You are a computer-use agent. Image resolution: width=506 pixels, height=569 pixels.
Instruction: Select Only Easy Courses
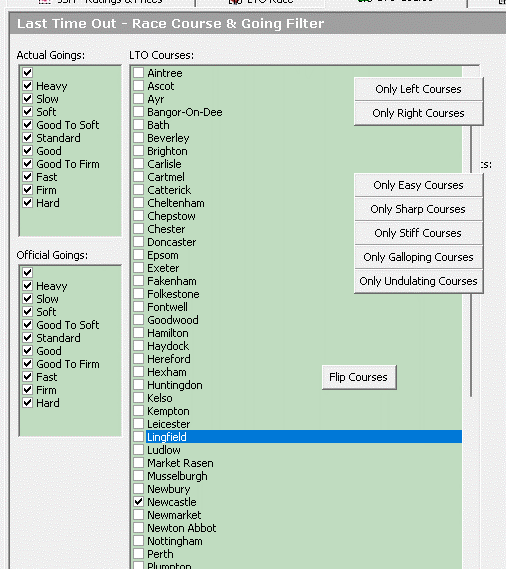[419, 185]
